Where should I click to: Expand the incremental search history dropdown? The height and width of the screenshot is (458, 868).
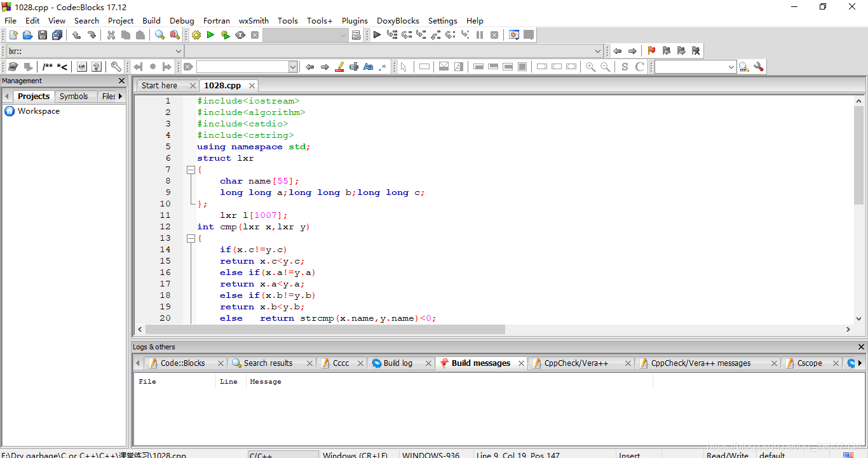(293, 67)
